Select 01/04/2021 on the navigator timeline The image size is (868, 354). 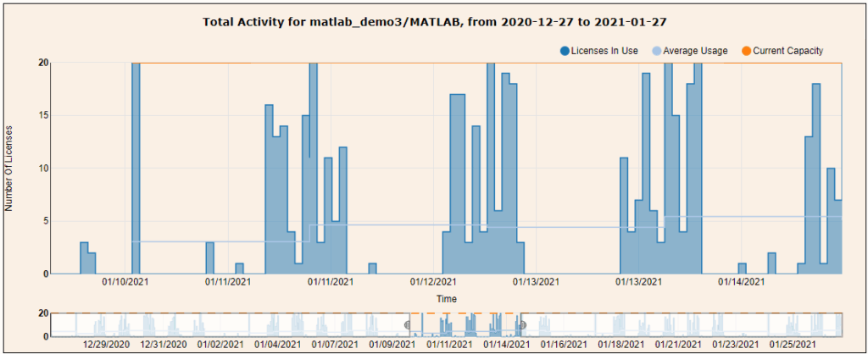pos(276,345)
